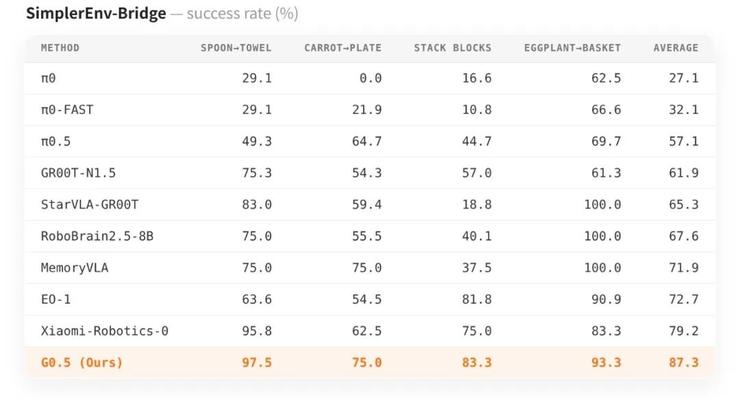This screenshot has width=740, height=410.
Task: Select the StarVLA-GR00T row label
Action: point(90,204)
